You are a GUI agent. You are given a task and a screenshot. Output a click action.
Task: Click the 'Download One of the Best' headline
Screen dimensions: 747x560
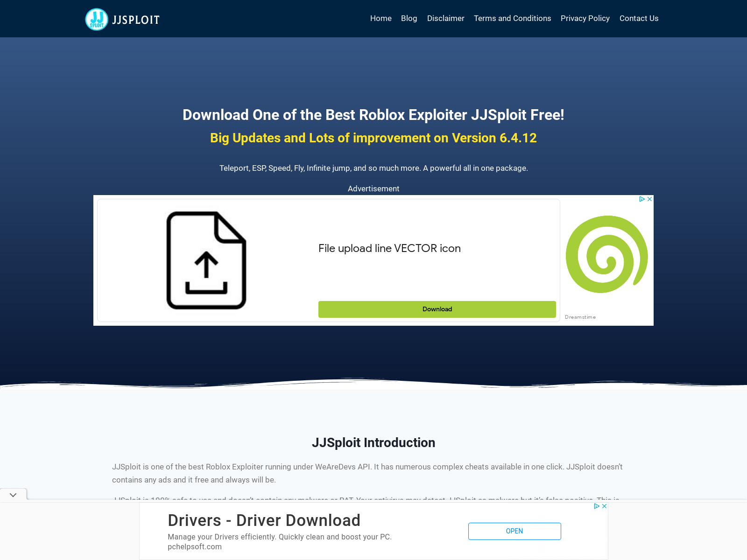point(373,115)
